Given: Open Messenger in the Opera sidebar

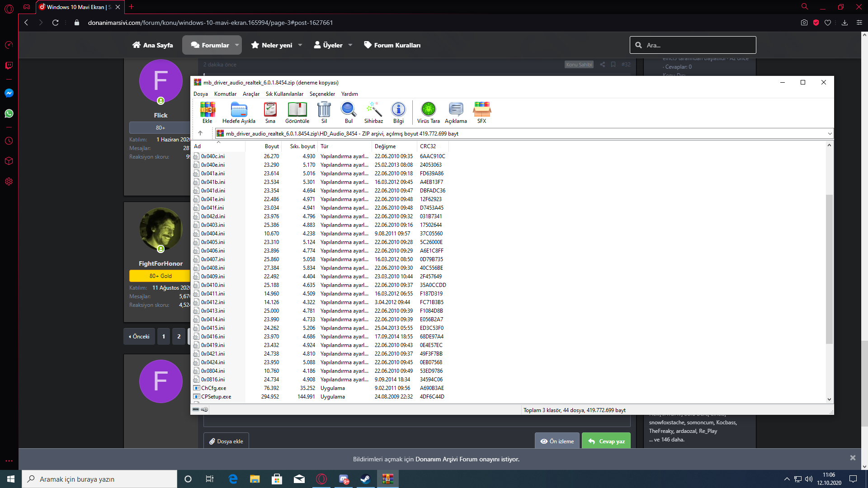Looking at the screenshot, I should pyautogui.click(x=9, y=93).
